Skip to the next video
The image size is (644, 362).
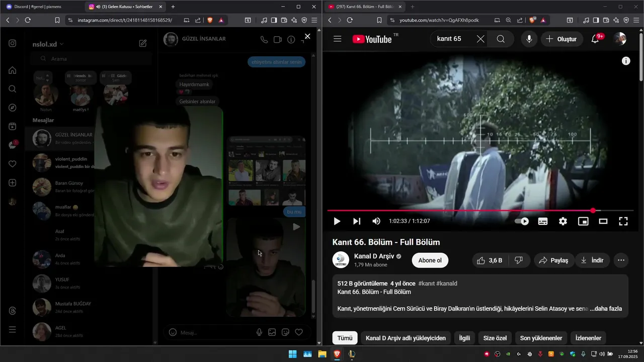click(x=357, y=221)
